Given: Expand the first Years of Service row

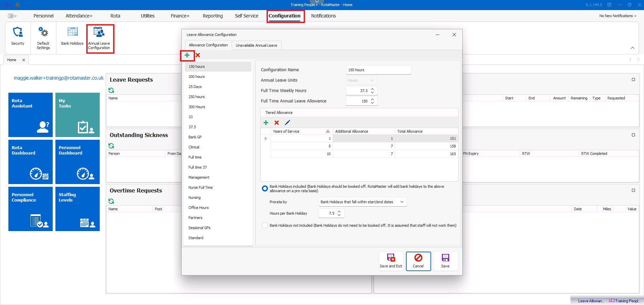Looking at the screenshot, I should pyautogui.click(x=266, y=138).
